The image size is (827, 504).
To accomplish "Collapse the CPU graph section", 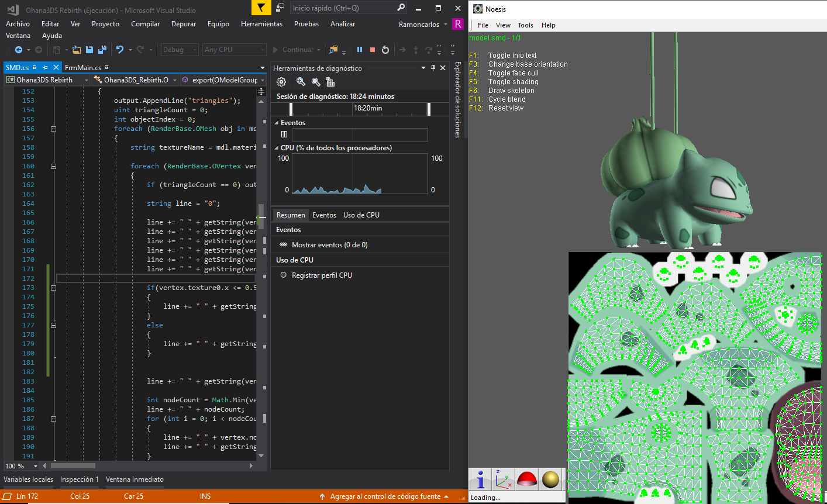I will [x=277, y=148].
